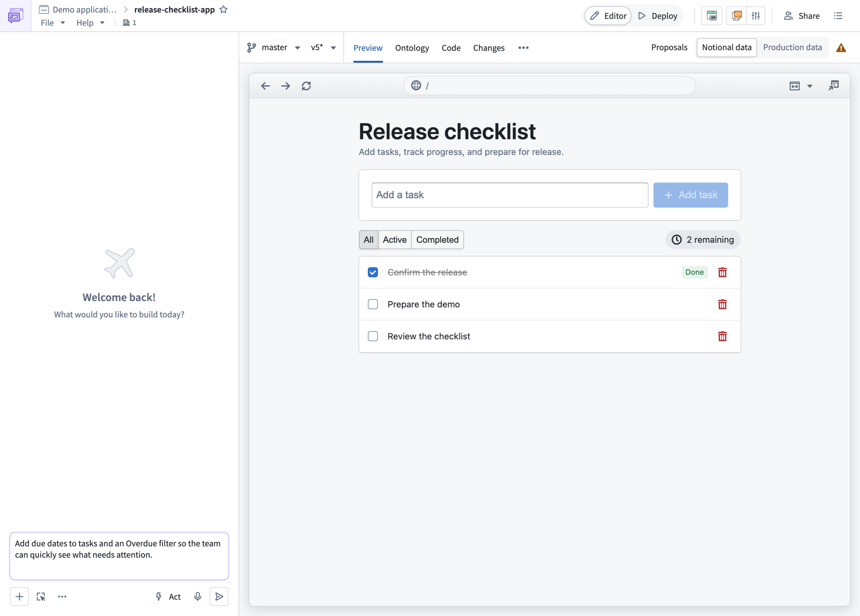Viewport: 860px width, 616px height.
Task: Filter tasks by Completed
Action: pyautogui.click(x=437, y=240)
